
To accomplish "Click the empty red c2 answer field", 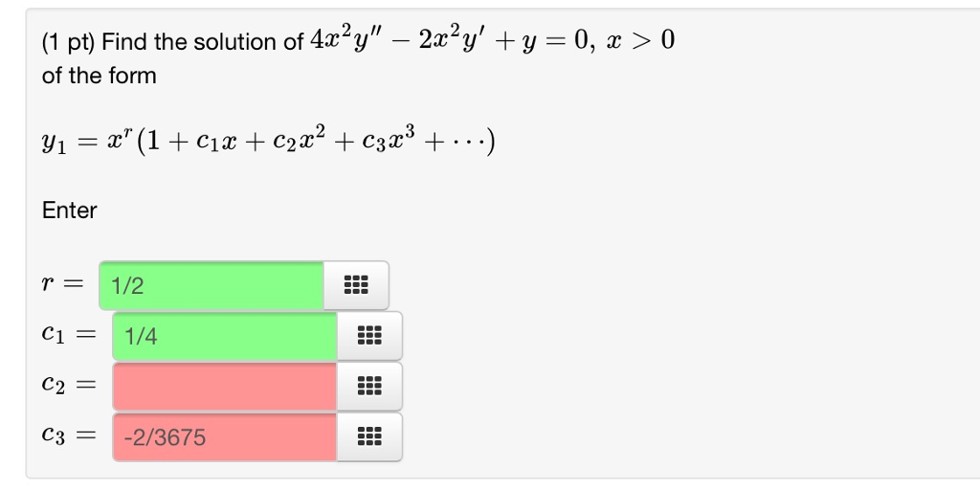I will point(224,387).
